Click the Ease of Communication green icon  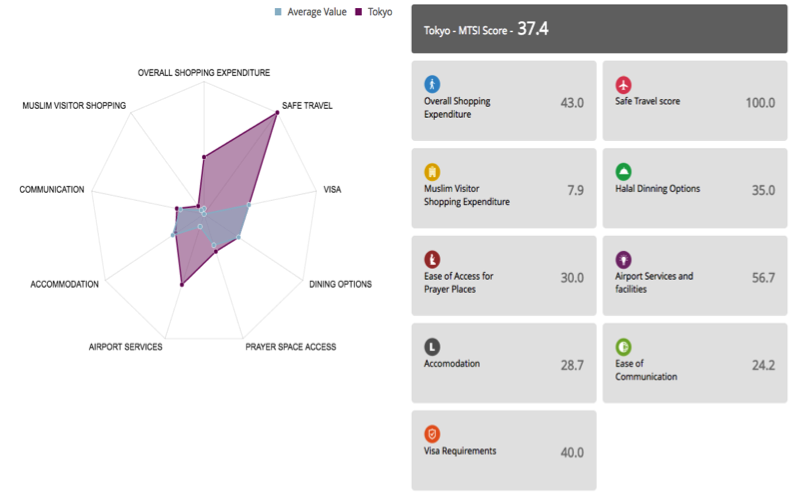pyautogui.click(x=624, y=346)
